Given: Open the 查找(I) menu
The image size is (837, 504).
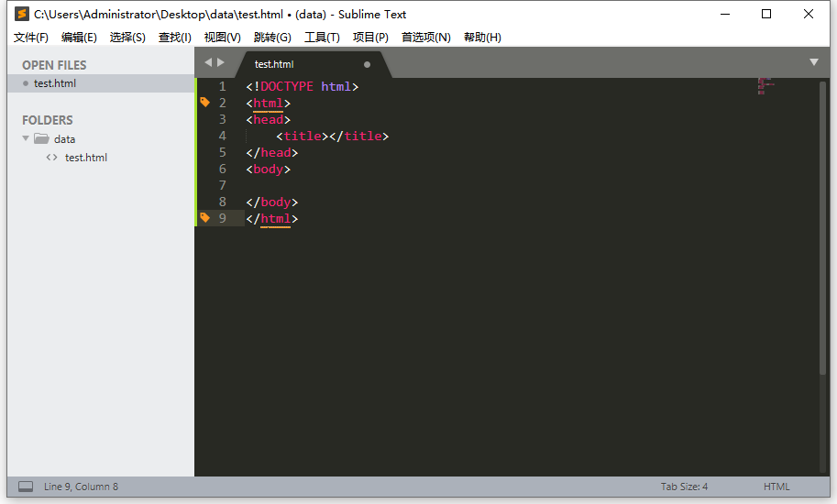Looking at the screenshot, I should point(174,38).
